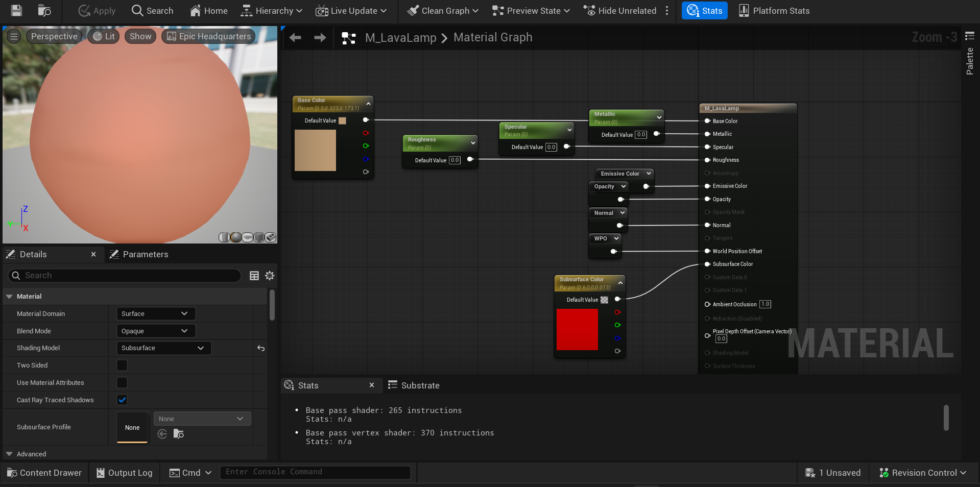980x487 pixels.
Task: Check Use Material Attributes
Action: [x=122, y=383]
